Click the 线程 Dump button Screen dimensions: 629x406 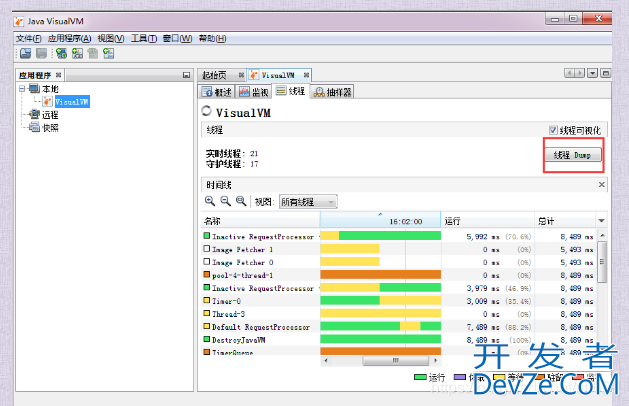573,155
